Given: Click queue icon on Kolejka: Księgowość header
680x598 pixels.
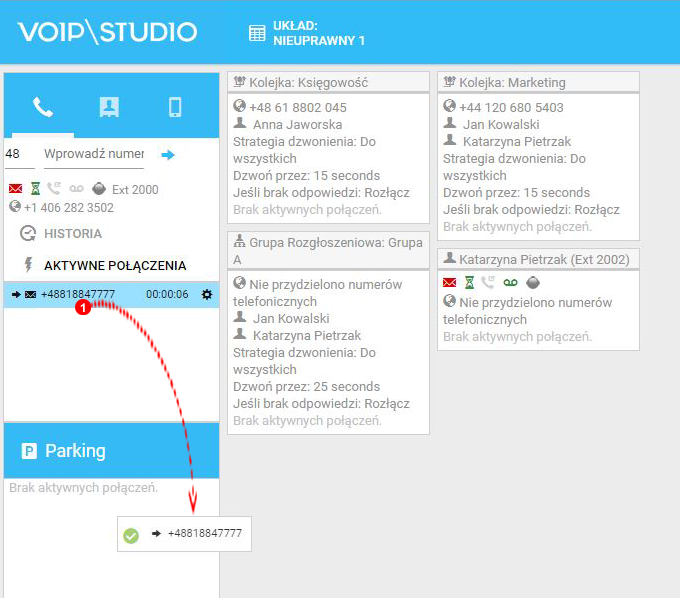Looking at the screenshot, I should tap(239, 81).
